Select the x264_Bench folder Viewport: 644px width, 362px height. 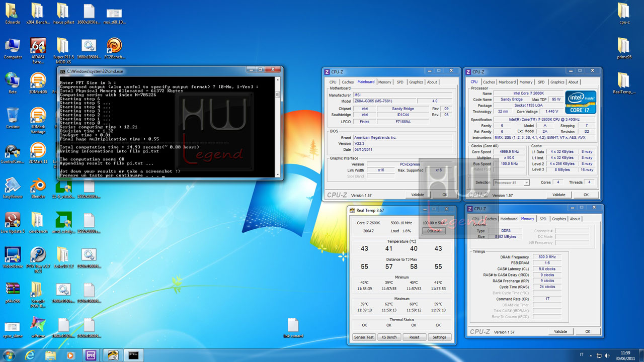38,14
